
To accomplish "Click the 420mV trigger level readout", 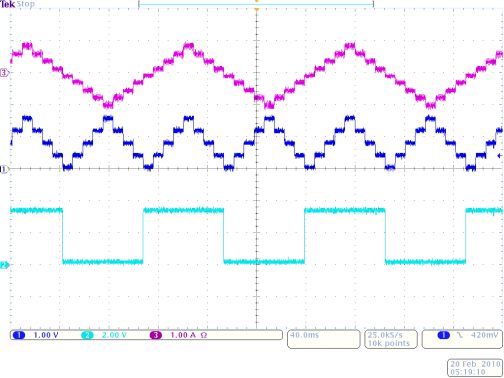I will click(484, 335).
